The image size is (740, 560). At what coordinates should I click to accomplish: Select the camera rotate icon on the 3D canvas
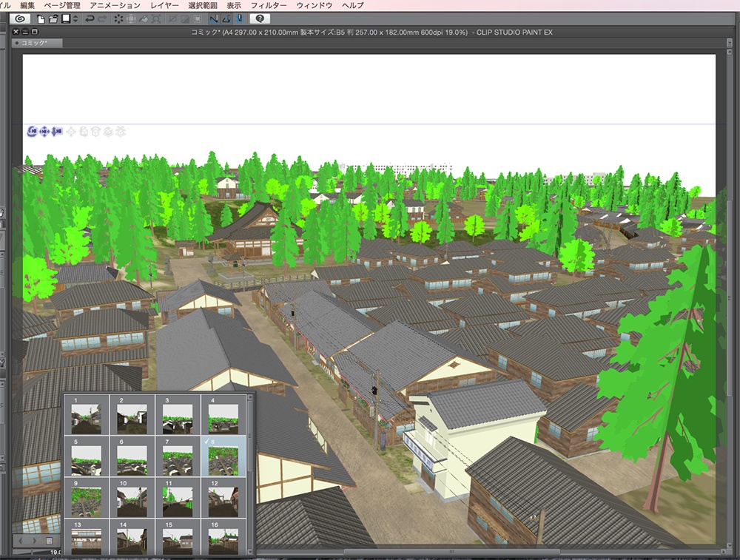[x=33, y=132]
